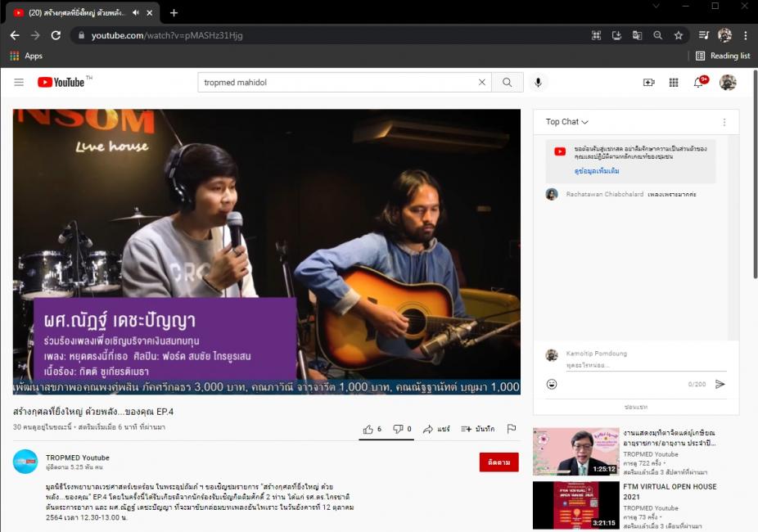This screenshot has width=758, height=532.
Task: Clear the search text with the X
Action: pyautogui.click(x=482, y=82)
